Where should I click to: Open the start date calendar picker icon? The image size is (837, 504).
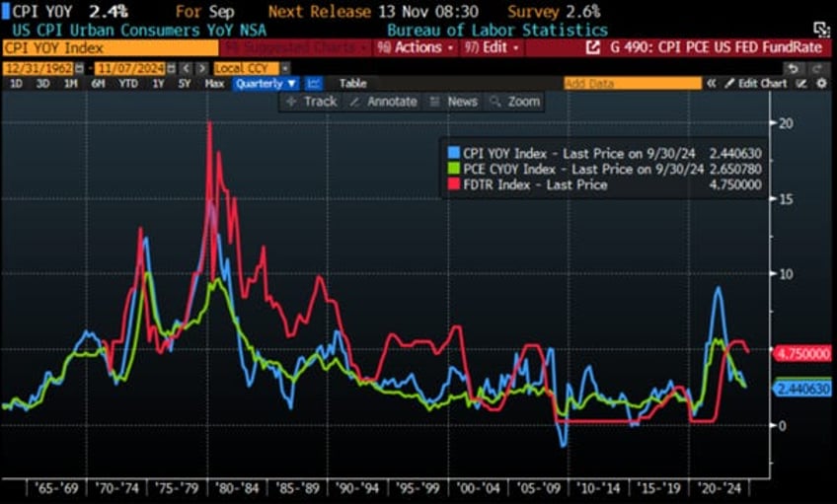coord(80,68)
